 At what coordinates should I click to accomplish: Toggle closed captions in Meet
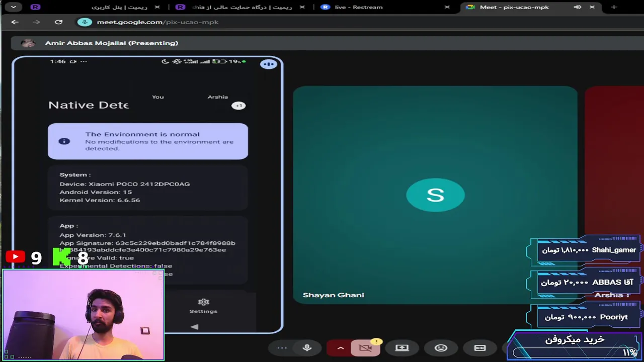[x=480, y=348]
